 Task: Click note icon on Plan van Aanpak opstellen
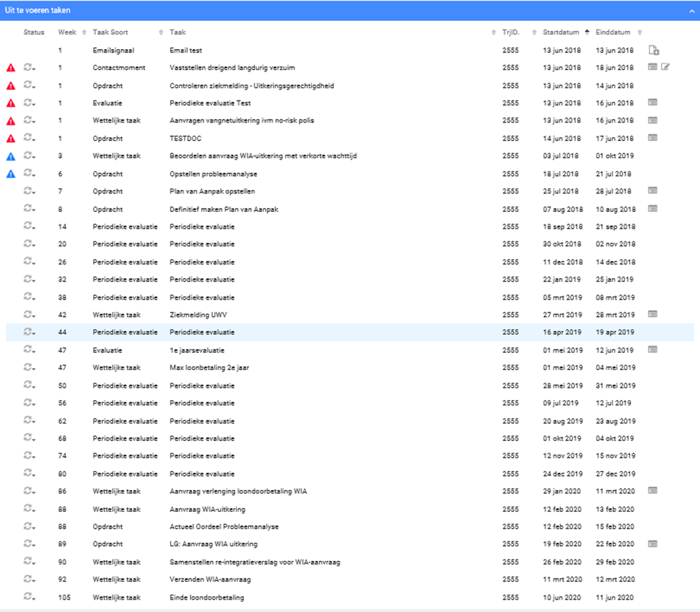(652, 191)
